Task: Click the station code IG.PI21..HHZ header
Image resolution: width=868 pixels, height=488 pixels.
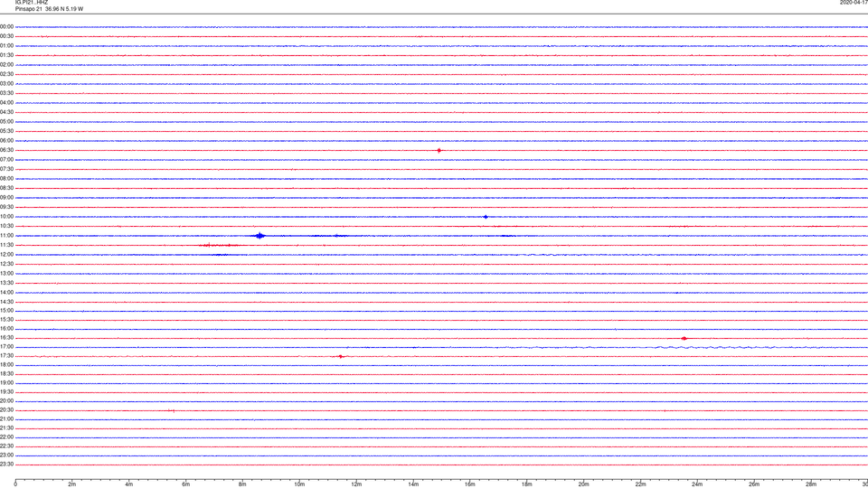Action: click(x=32, y=2)
